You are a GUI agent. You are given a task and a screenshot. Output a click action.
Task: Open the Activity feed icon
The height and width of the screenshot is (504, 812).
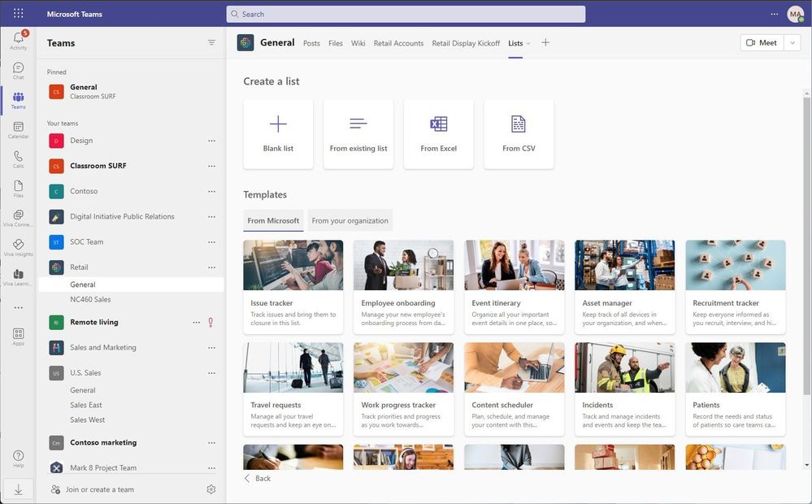click(18, 40)
